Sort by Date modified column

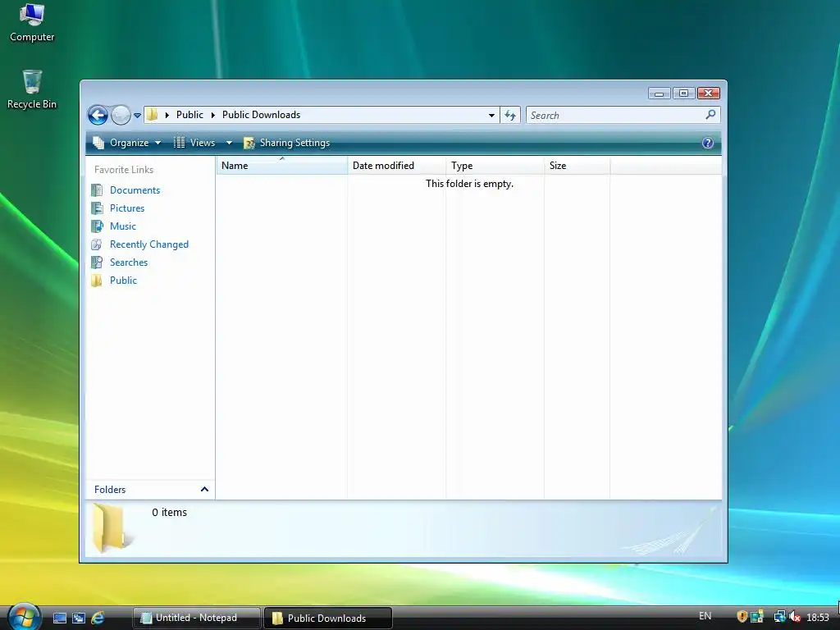(x=396, y=166)
